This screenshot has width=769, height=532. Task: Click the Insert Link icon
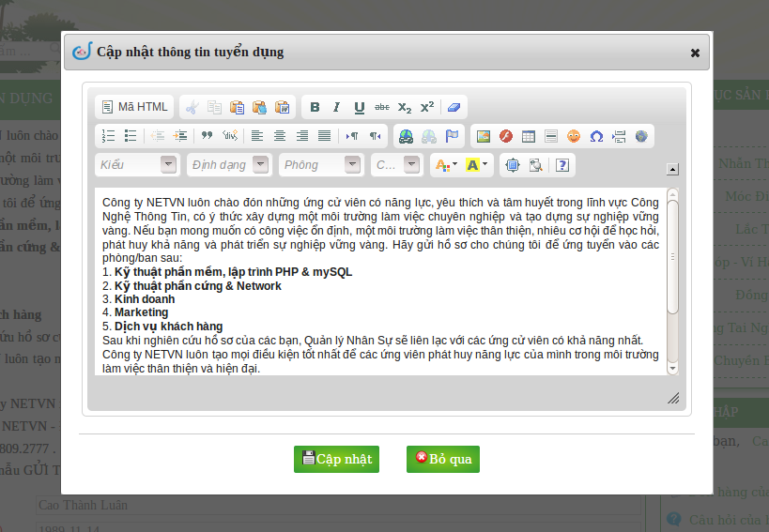point(406,136)
